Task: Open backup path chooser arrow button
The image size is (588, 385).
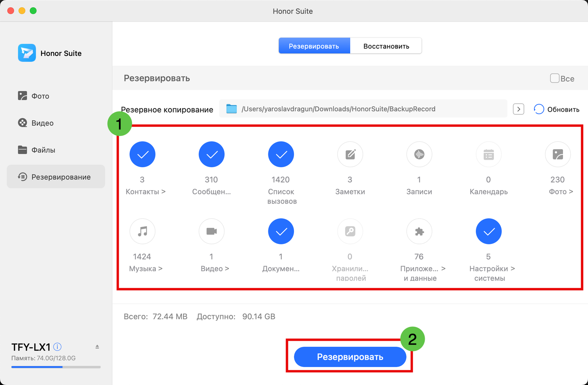Action: coord(519,109)
